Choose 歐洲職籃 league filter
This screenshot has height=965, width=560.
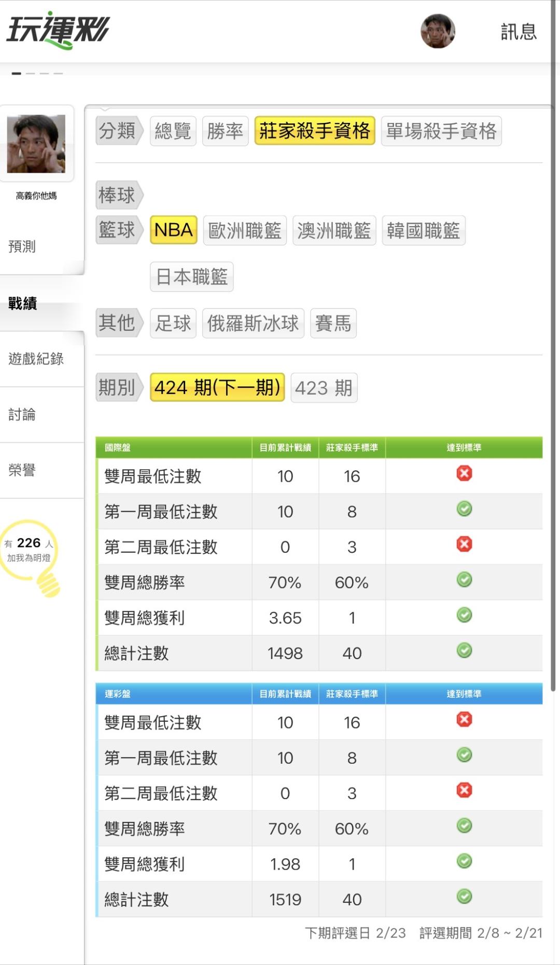tap(245, 231)
